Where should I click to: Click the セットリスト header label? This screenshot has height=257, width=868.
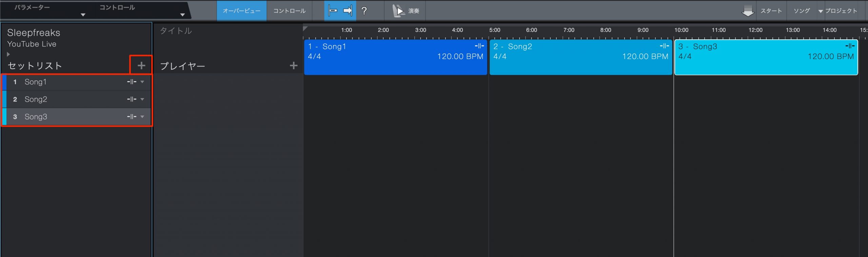pos(35,66)
